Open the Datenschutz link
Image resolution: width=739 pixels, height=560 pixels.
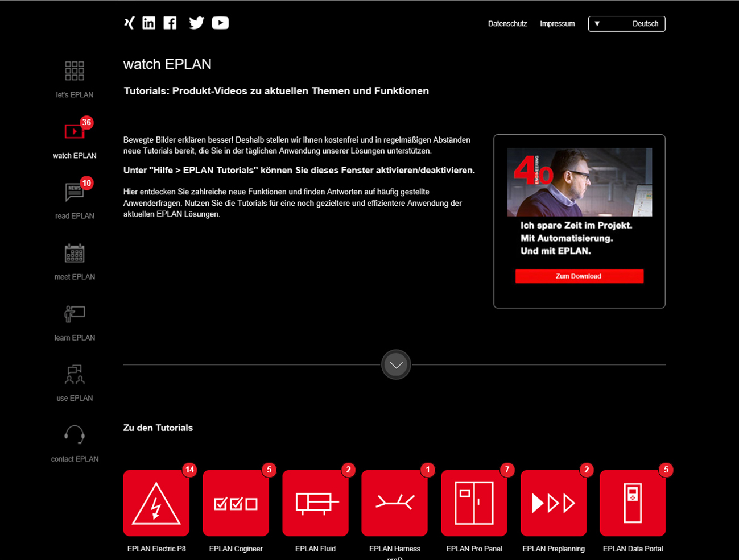tap(507, 24)
